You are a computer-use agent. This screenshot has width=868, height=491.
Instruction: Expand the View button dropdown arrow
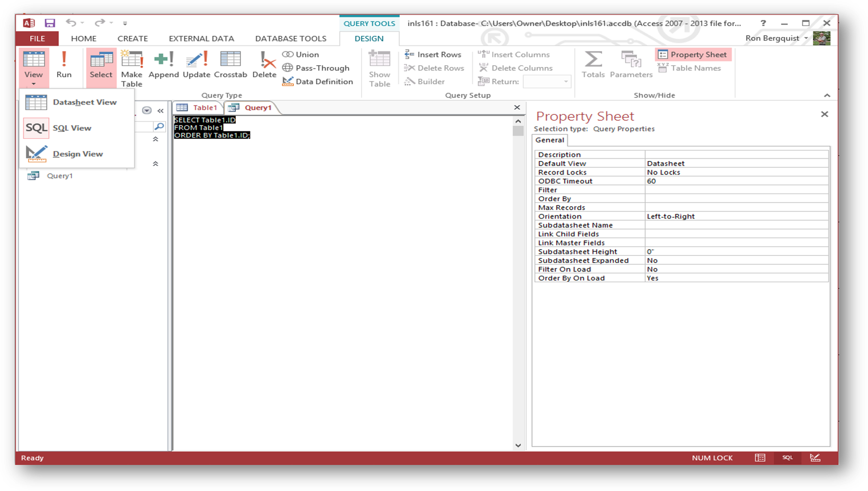click(x=34, y=84)
